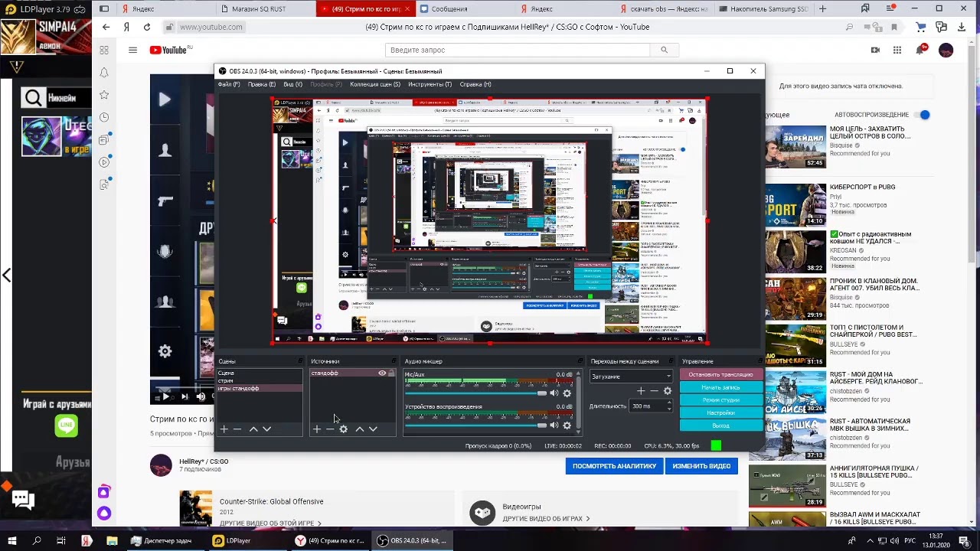Open YouTube notifications bell
This screenshot has width=980, height=551.
pyautogui.click(x=921, y=50)
